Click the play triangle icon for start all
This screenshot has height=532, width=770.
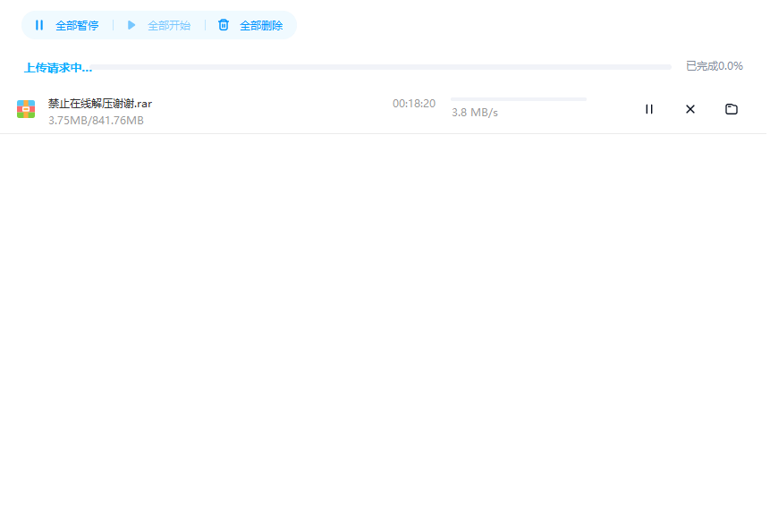click(131, 25)
